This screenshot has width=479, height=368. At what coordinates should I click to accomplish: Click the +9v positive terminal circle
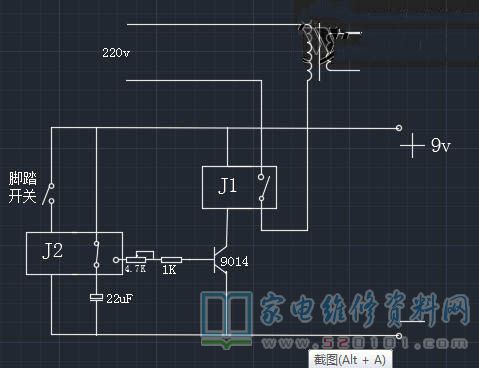(399, 128)
